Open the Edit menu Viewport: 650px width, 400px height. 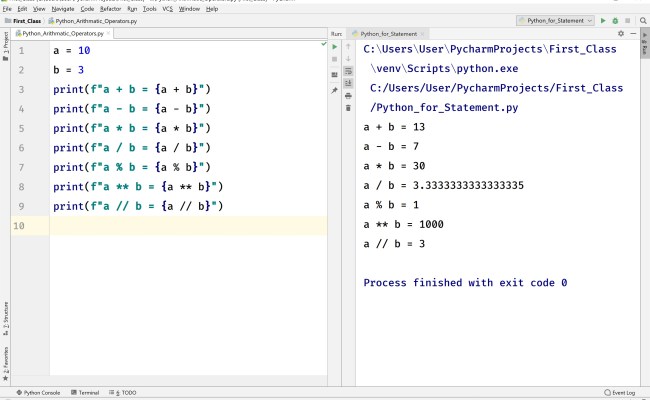[x=22, y=9]
